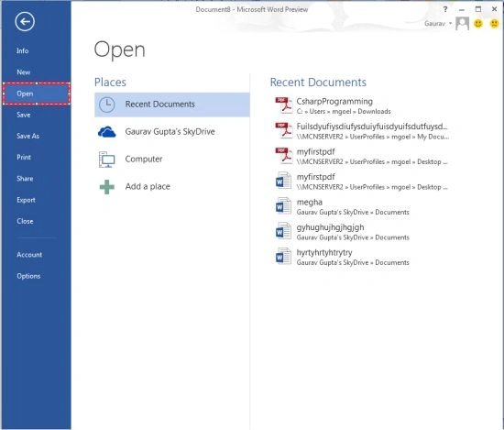Image resolution: width=504 pixels, height=430 pixels.
Task: Click the Word icon beside megha document
Action: pyautogui.click(x=283, y=206)
